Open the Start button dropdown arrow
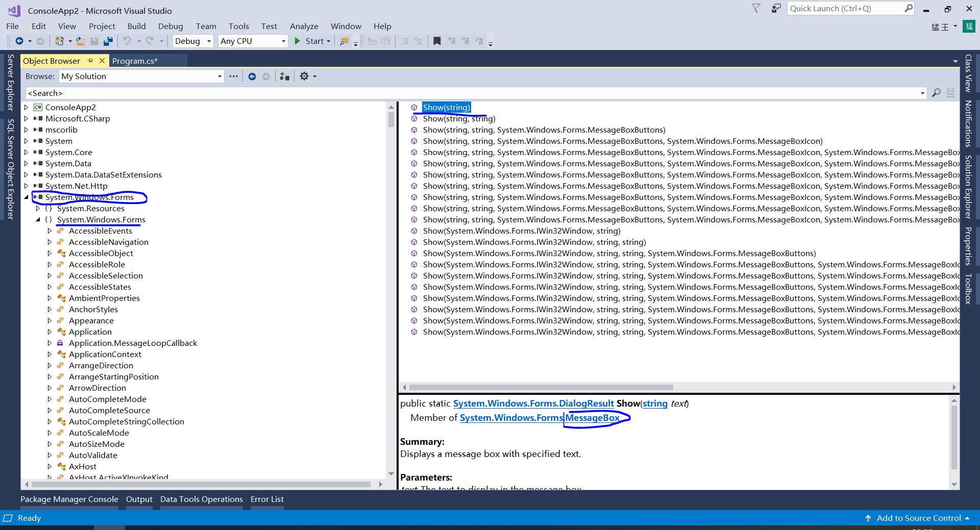Image resolution: width=980 pixels, height=530 pixels. [x=328, y=41]
